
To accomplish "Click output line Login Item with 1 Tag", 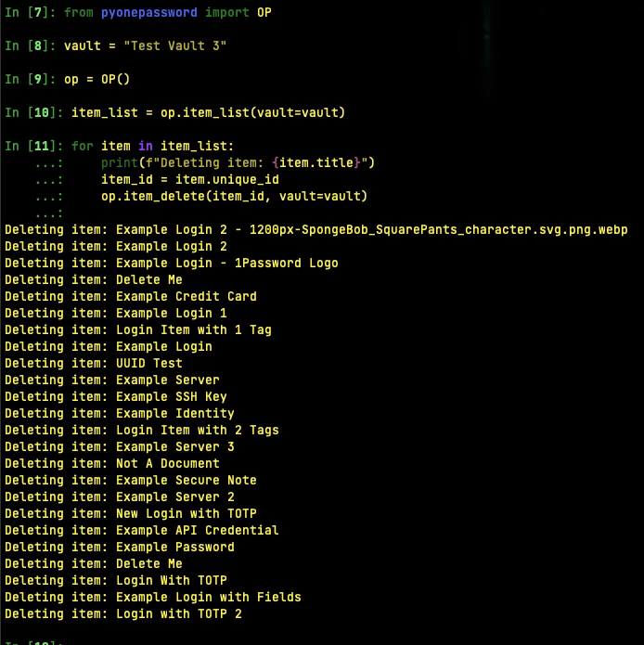I will [138, 329].
